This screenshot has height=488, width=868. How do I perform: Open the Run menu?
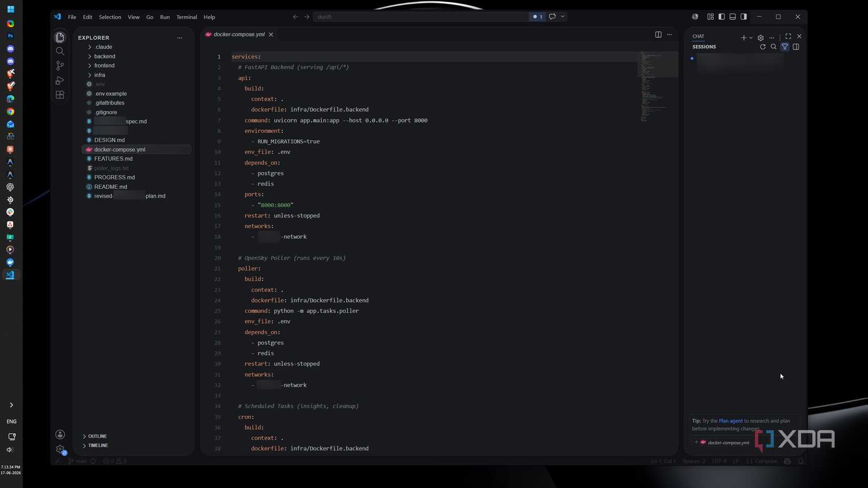point(165,17)
